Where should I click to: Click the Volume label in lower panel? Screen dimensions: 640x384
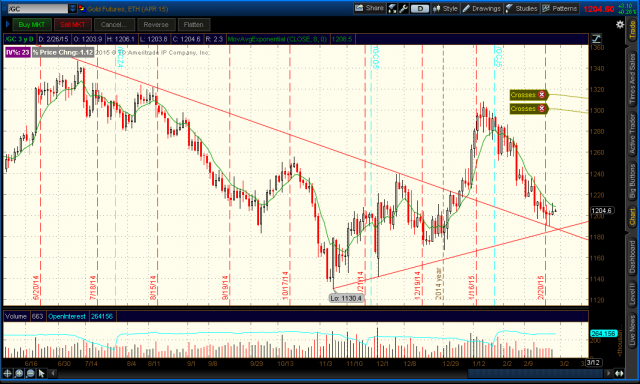16,316
